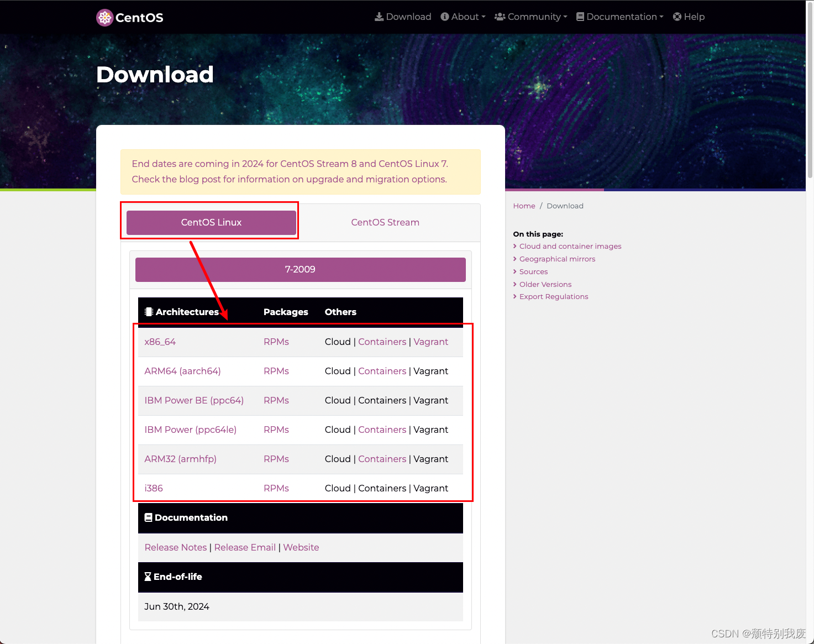Jump to Sources section
The width and height of the screenshot is (814, 644).
point(533,271)
